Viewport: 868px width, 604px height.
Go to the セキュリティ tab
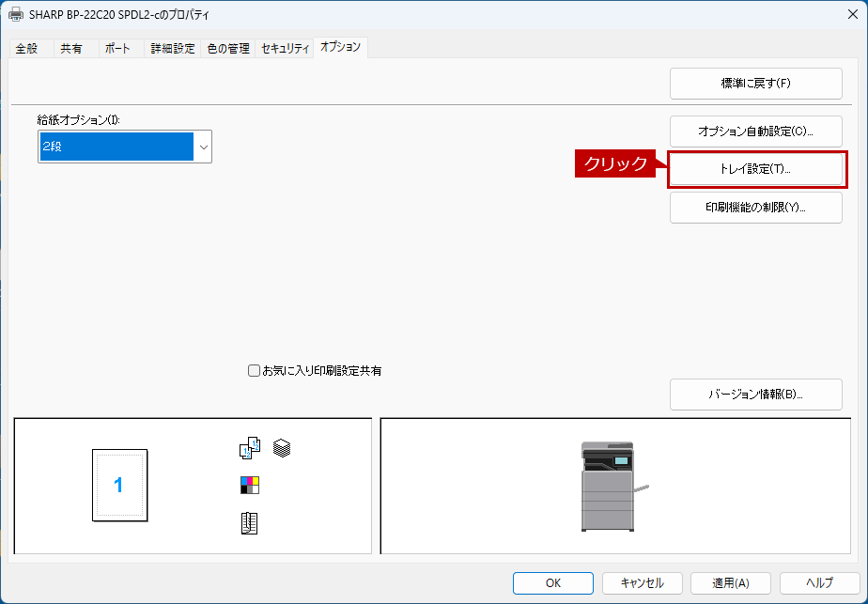[x=285, y=49]
